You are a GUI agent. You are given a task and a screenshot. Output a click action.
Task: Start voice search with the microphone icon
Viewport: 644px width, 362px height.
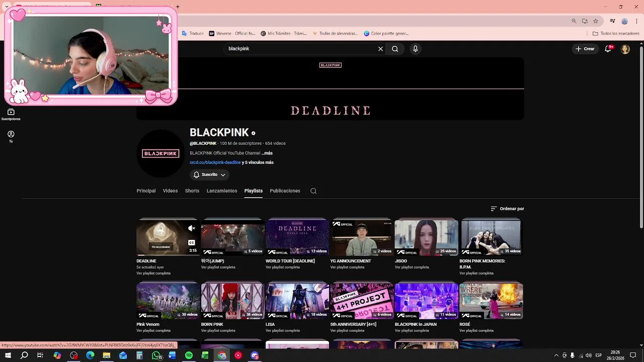point(415,49)
